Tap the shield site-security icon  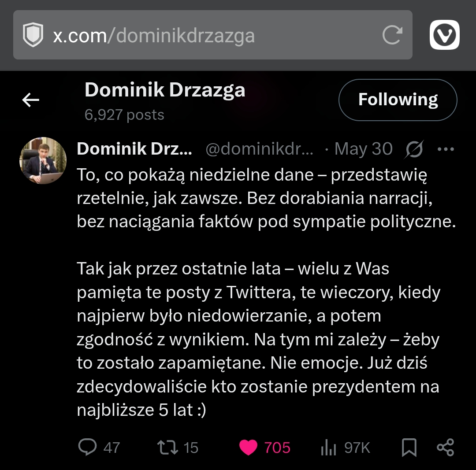point(33,35)
